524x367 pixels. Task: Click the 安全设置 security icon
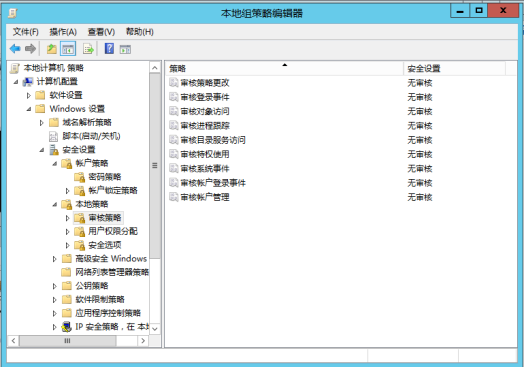click(53, 150)
